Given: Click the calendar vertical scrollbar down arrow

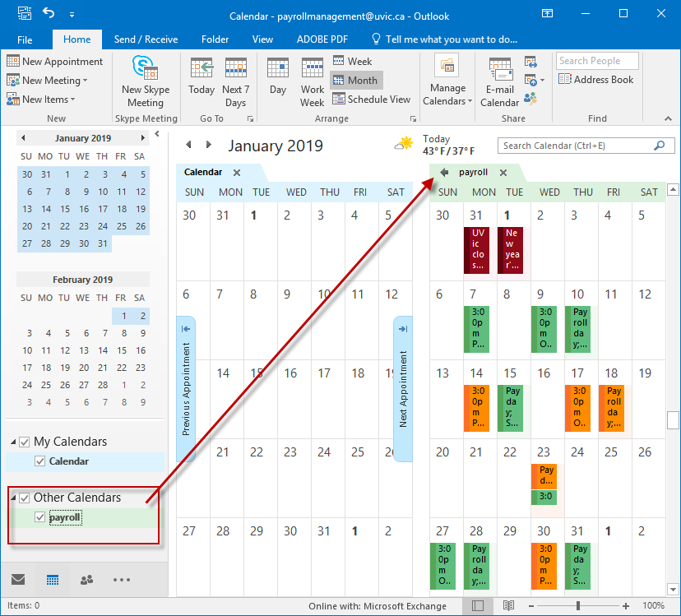Looking at the screenshot, I should (x=673, y=590).
